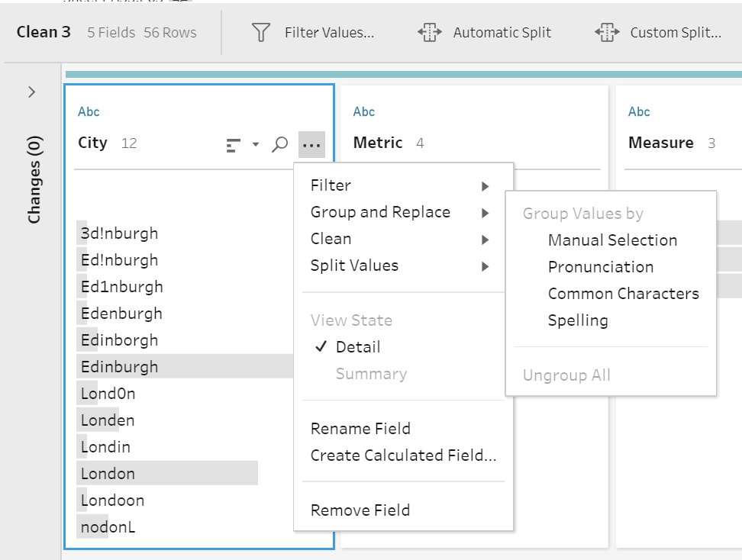Open the sort options dropdown arrow

(x=256, y=143)
